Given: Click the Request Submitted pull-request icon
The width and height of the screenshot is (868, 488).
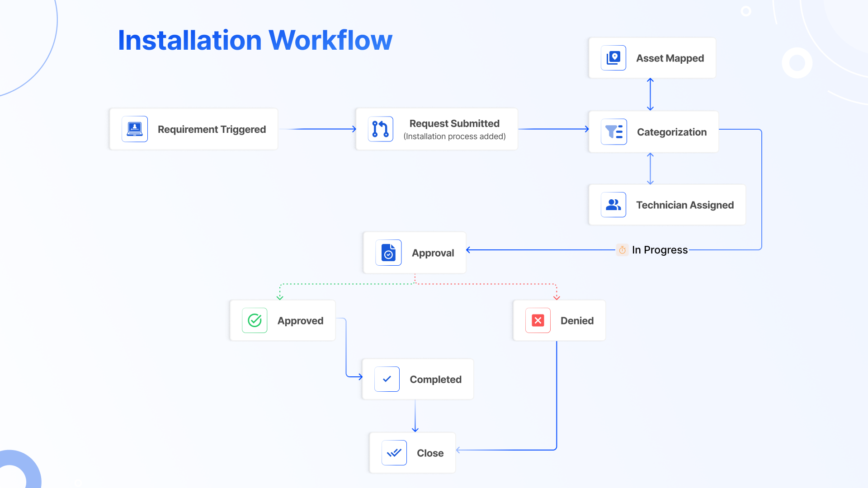Looking at the screenshot, I should click(380, 129).
